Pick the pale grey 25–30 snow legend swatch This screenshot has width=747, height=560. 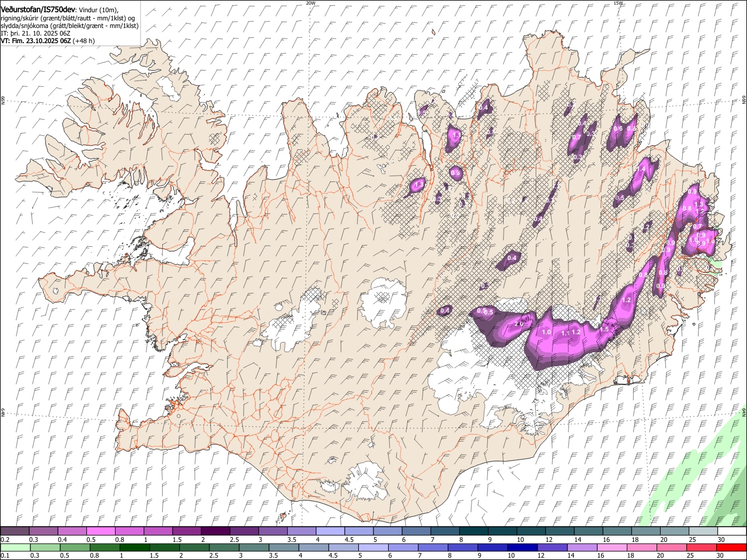pos(702,531)
